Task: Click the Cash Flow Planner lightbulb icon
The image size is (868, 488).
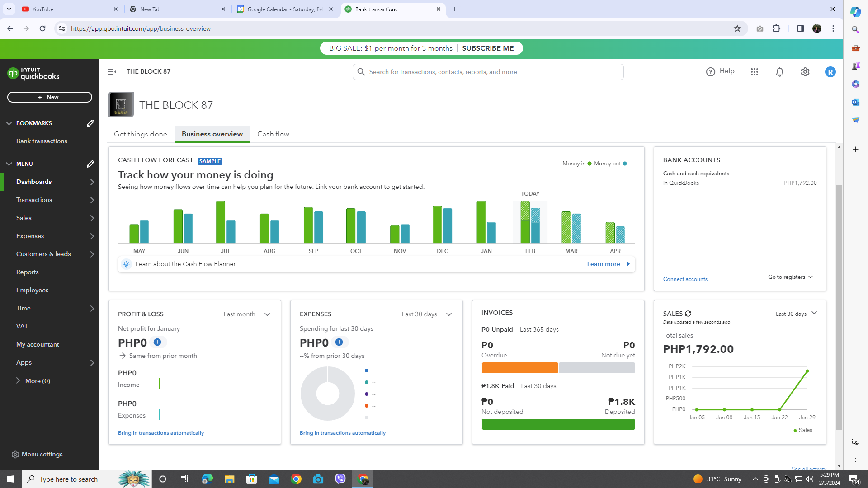Action: point(126,264)
